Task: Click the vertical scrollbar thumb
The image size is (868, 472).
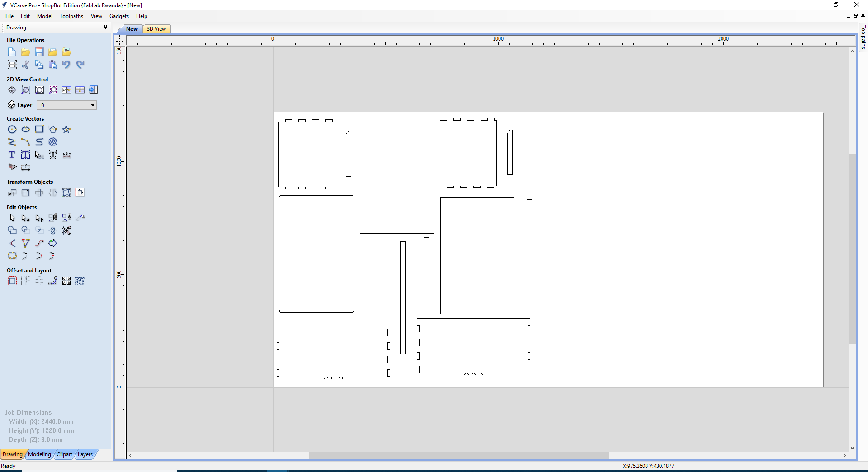Action: (x=852, y=248)
